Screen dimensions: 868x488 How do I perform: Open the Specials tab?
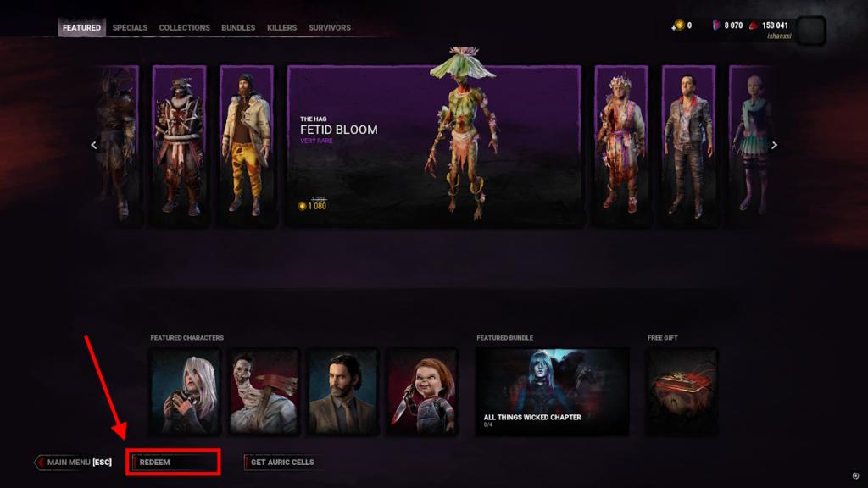(x=130, y=27)
